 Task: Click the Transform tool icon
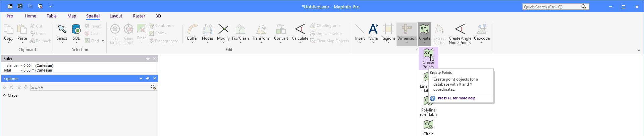[x=261, y=29]
